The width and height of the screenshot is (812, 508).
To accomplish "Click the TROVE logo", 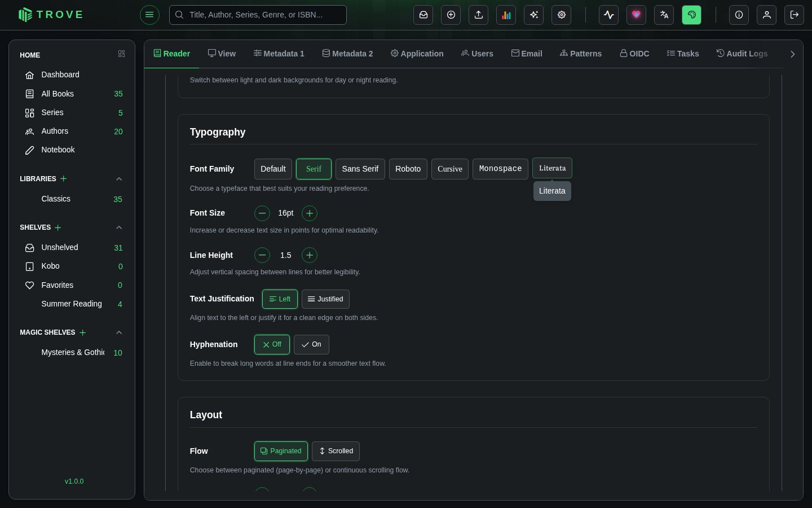I will tap(51, 15).
